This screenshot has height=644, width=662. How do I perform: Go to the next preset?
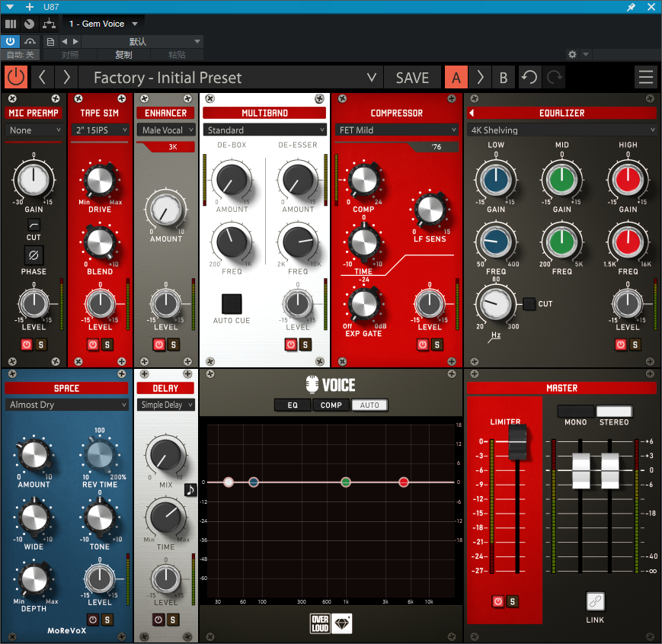pos(66,77)
